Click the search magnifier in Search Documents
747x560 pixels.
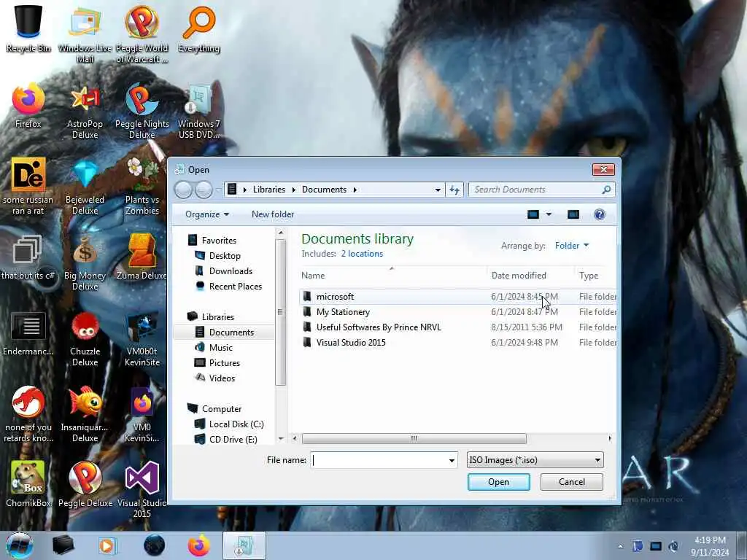pyautogui.click(x=606, y=190)
